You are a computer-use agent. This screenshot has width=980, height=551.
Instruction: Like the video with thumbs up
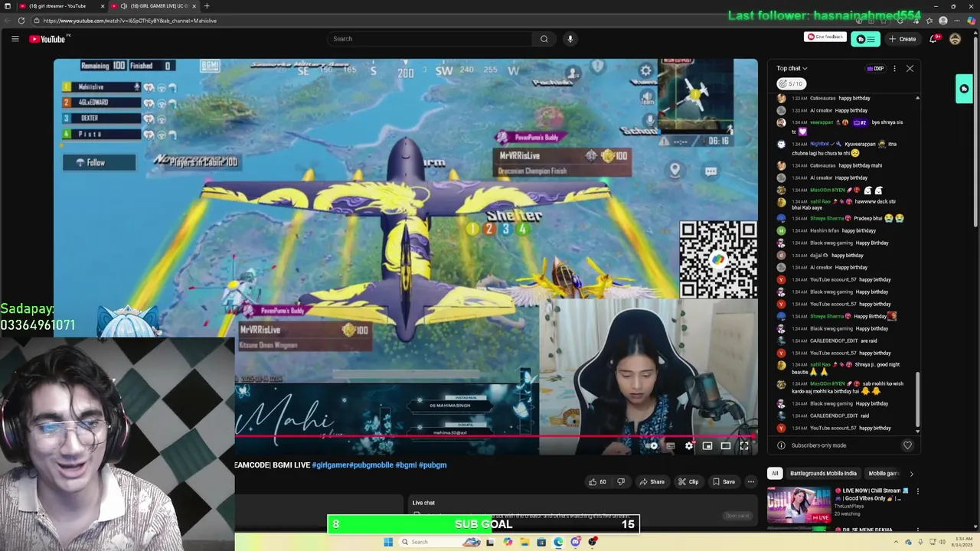597,482
